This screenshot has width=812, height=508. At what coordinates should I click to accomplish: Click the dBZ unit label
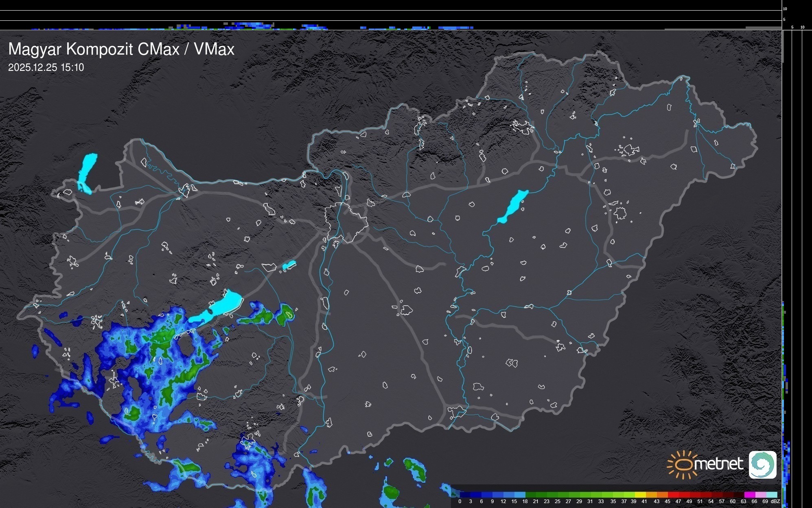[x=775, y=501]
